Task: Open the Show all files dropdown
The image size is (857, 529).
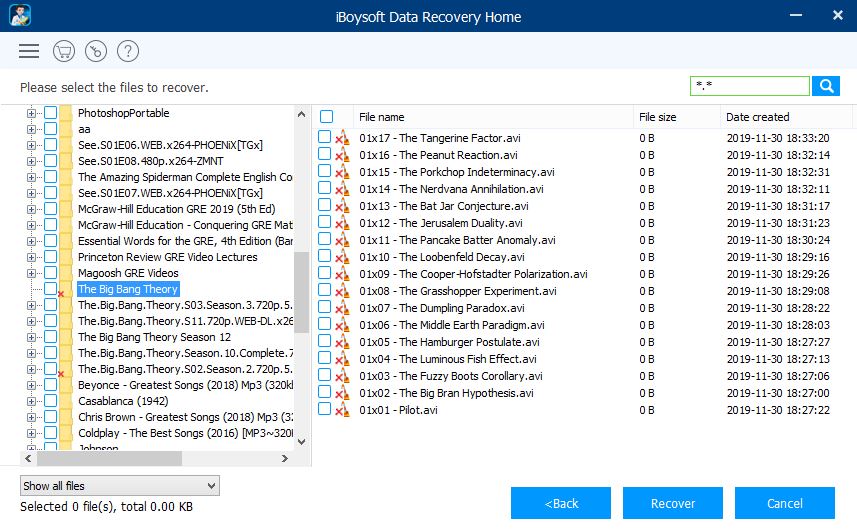Action: click(x=120, y=486)
